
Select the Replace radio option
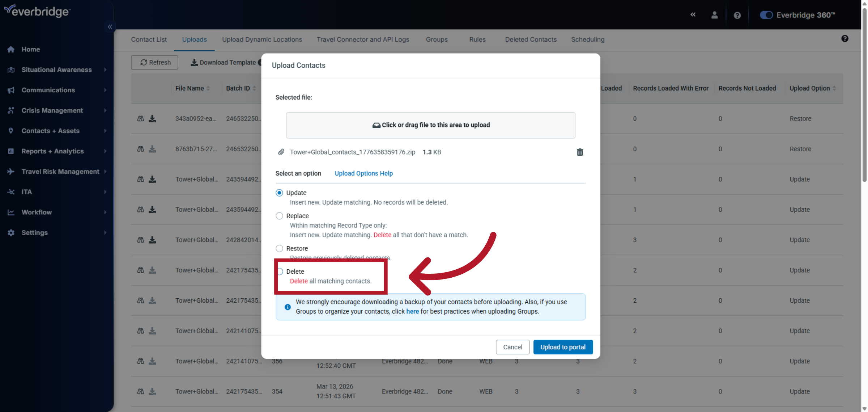279,216
